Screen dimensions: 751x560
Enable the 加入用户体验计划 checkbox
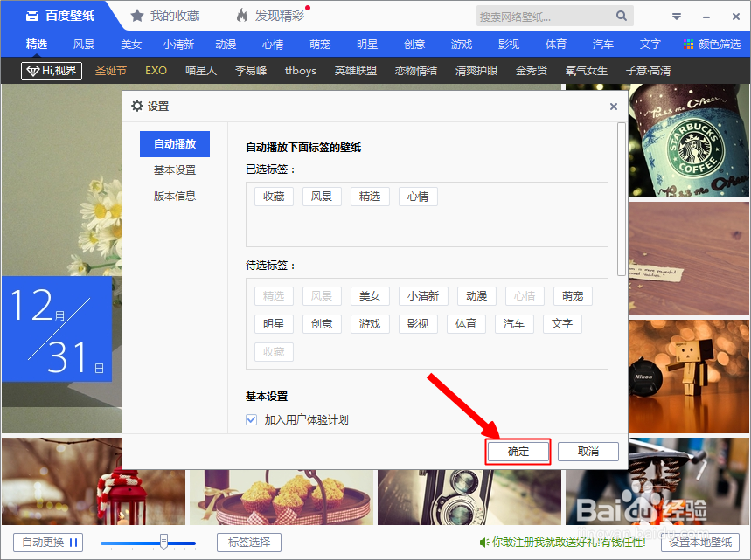249,420
